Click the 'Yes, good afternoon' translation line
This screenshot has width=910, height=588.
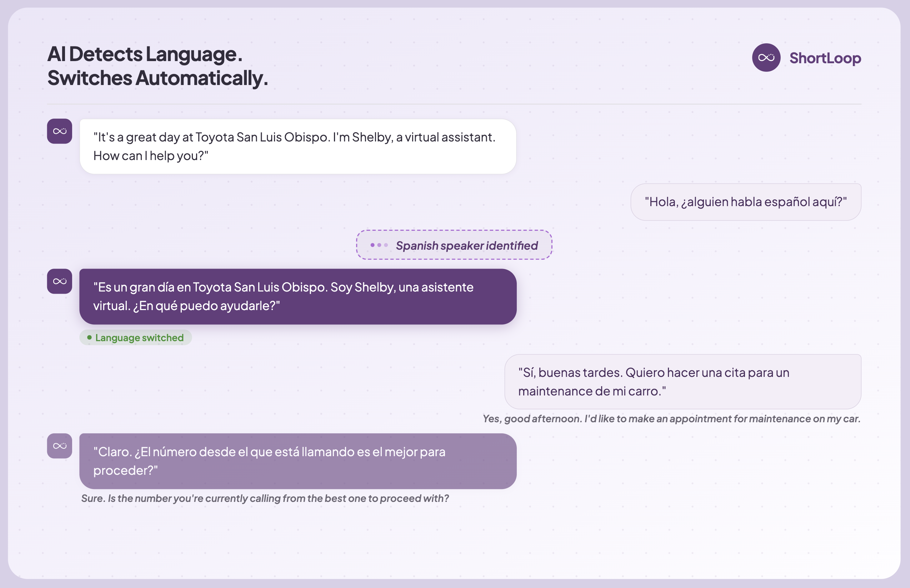coord(672,419)
